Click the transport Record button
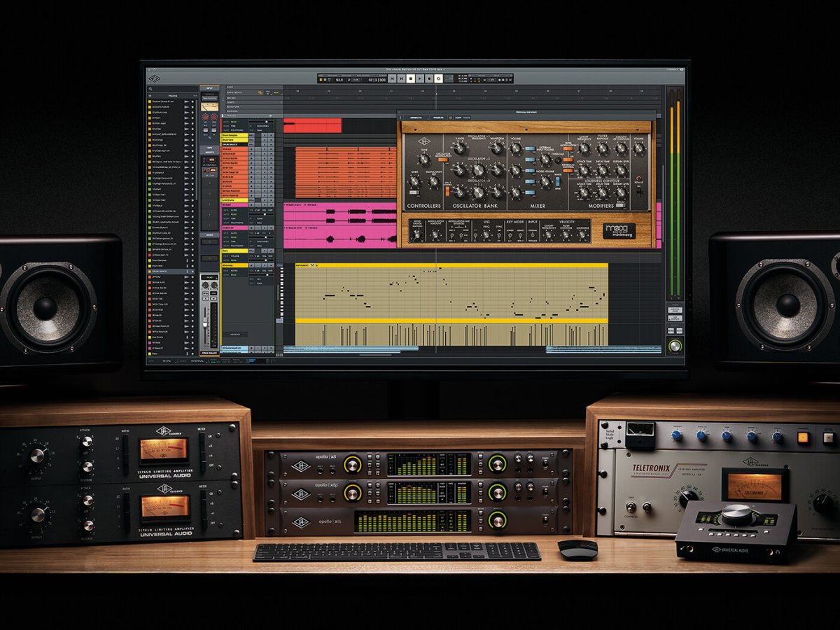The image size is (840, 630). pyautogui.click(x=429, y=78)
